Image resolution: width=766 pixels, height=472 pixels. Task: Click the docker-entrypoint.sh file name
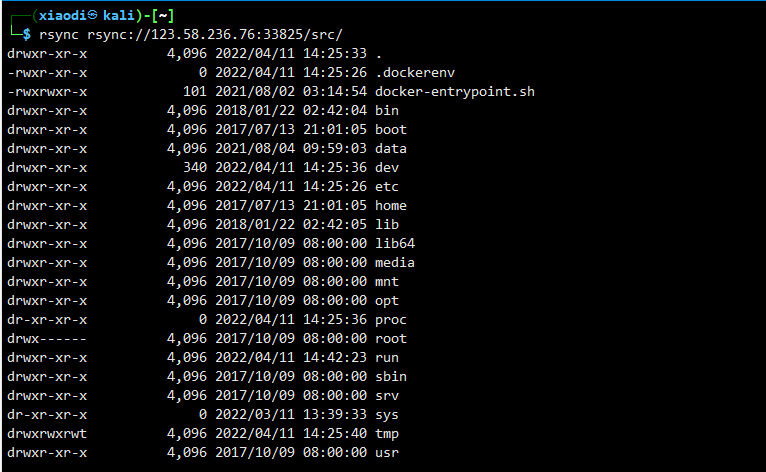pos(454,91)
